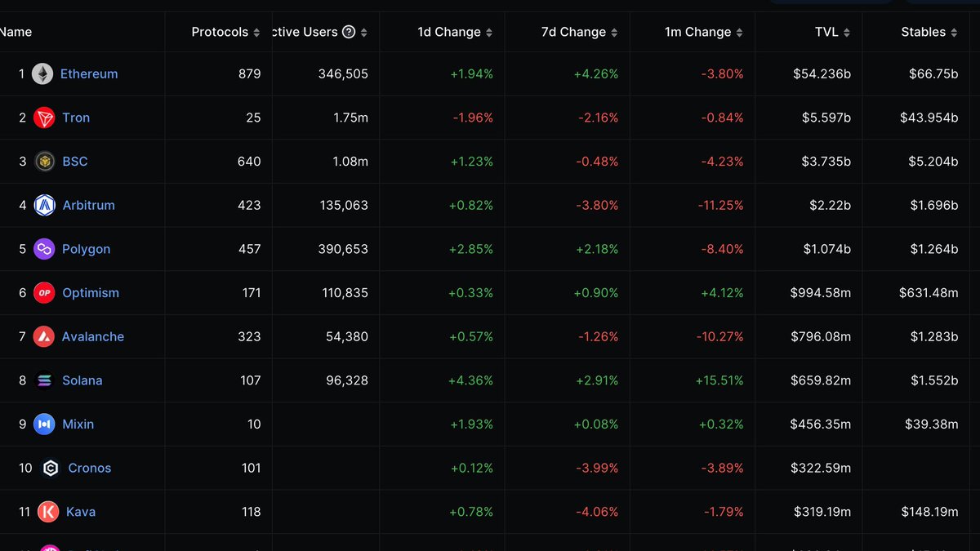Click the Cronos logo icon
Screen dimensions: 980x551
coord(48,468)
